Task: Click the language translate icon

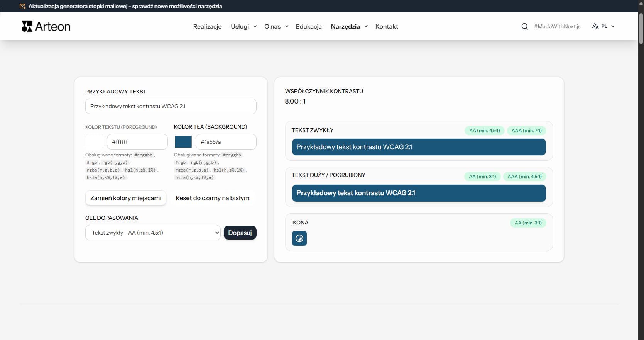Action: pyautogui.click(x=595, y=26)
